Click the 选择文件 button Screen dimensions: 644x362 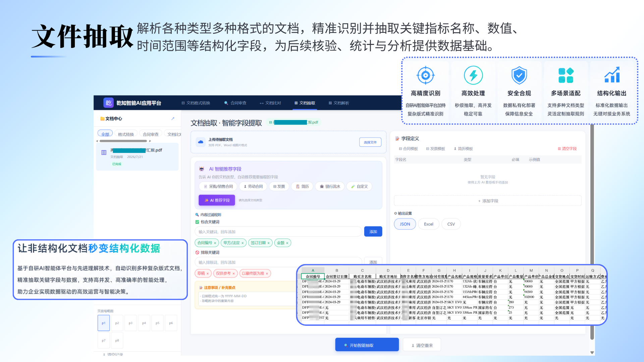[370, 142]
